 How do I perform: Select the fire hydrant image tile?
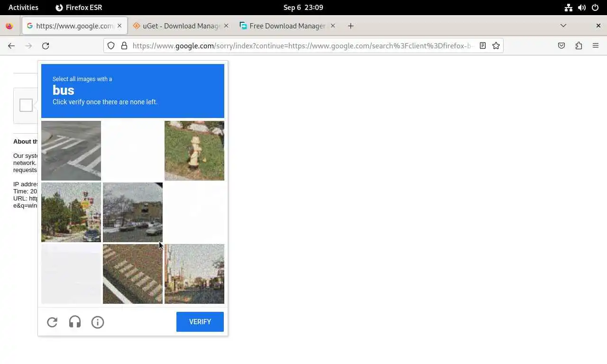(x=194, y=151)
